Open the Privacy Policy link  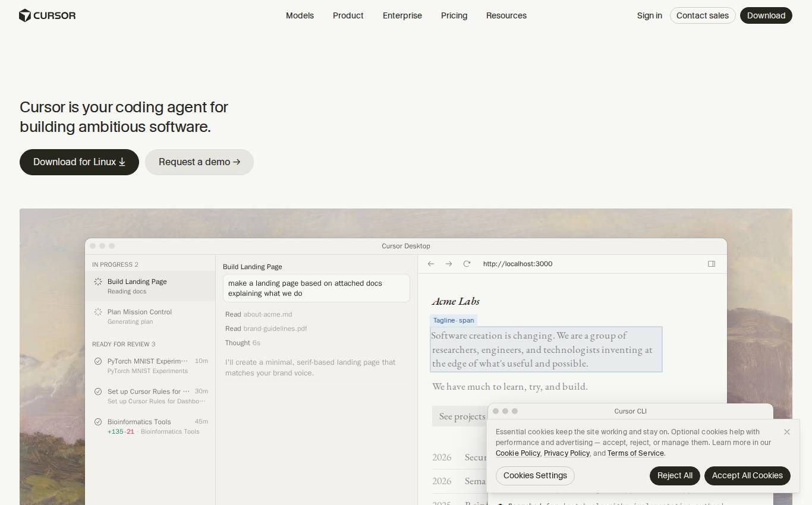566,453
